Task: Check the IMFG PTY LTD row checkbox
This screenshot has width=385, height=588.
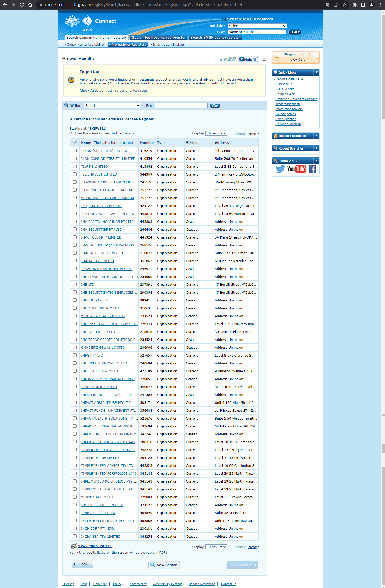Action: (x=75, y=355)
